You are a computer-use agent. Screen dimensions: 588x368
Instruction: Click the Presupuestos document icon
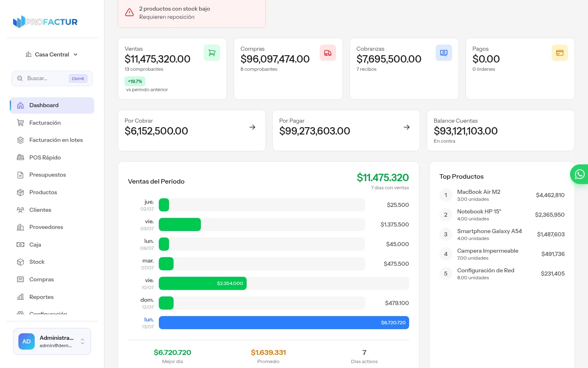20,175
